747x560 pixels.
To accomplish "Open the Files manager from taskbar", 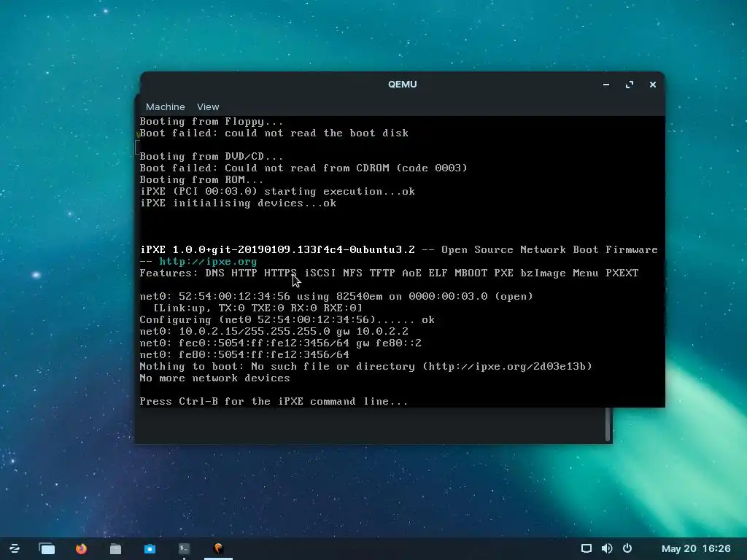I will [115, 548].
